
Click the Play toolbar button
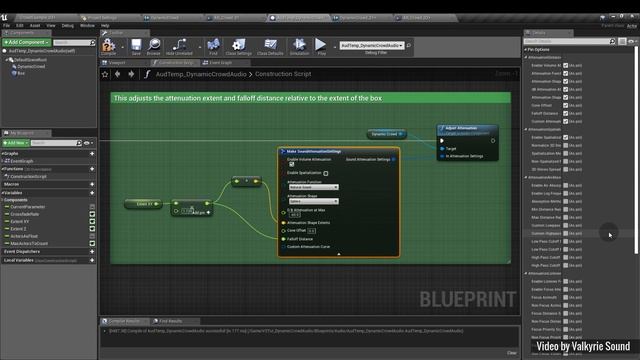pyautogui.click(x=321, y=45)
